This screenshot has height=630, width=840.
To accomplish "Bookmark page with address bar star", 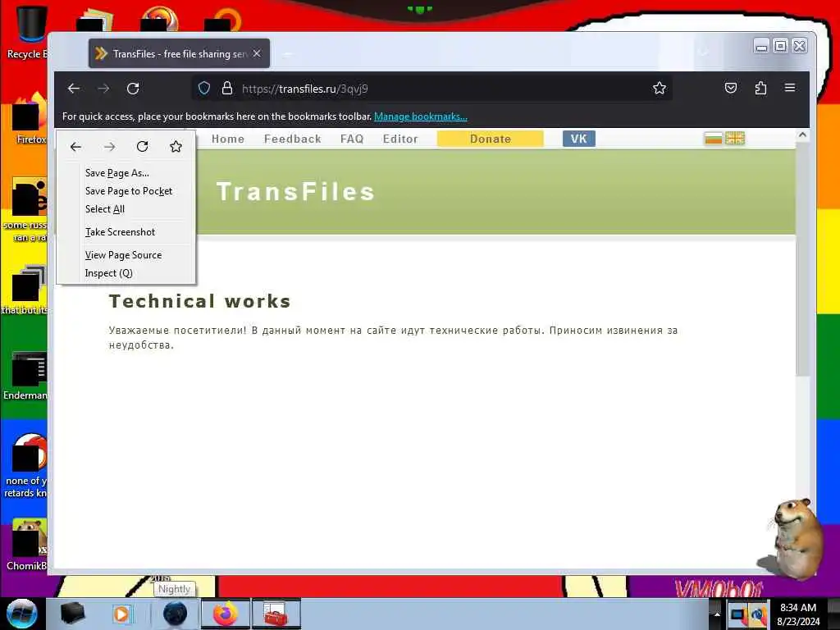I will pyautogui.click(x=660, y=89).
